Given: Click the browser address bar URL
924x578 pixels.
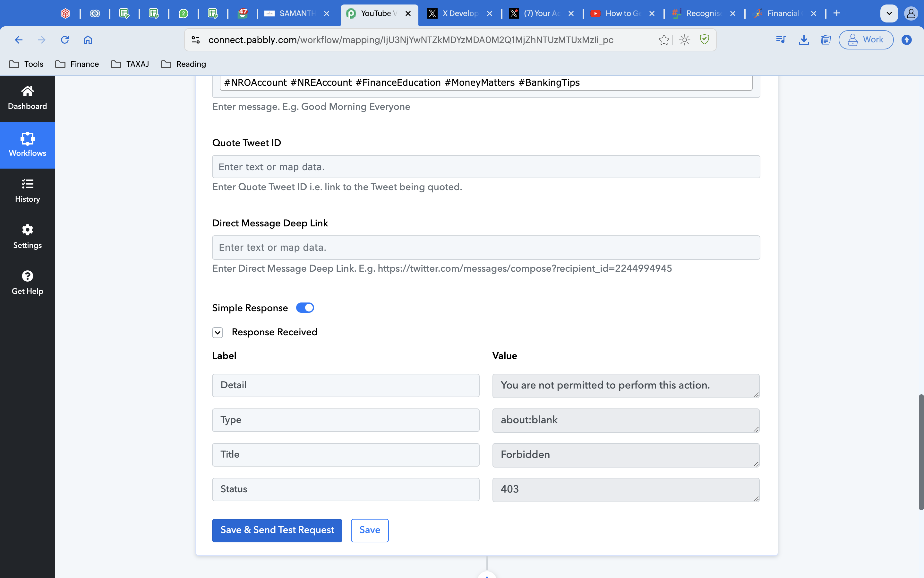Looking at the screenshot, I should pos(411,40).
